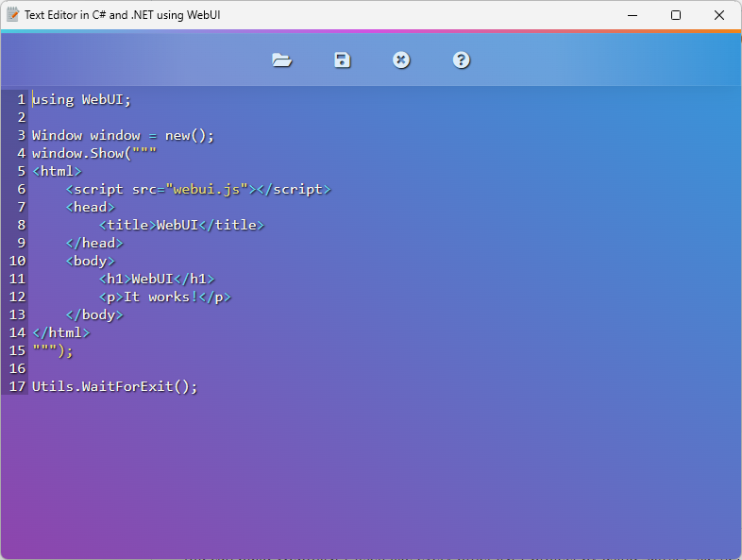The width and height of the screenshot is (742, 560).
Task: Open a file with the folder icon
Action: 281,60
